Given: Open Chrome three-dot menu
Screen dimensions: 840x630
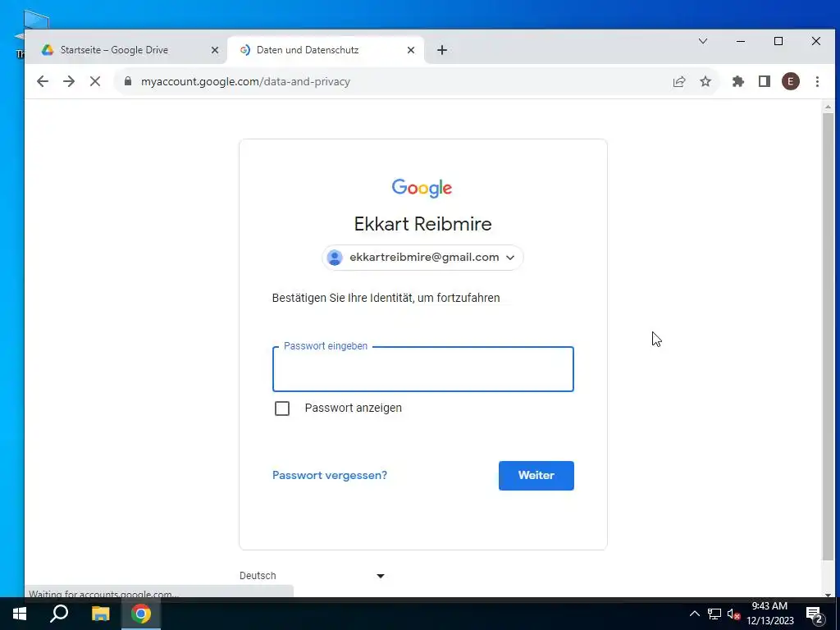Looking at the screenshot, I should (x=817, y=81).
